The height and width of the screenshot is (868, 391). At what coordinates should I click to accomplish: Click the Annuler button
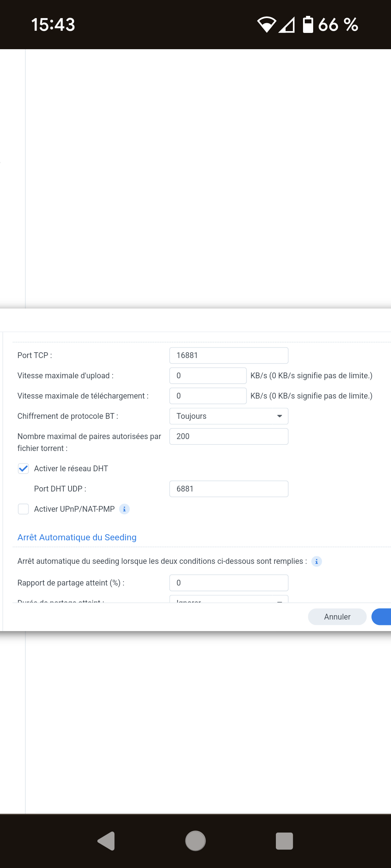[x=337, y=617]
